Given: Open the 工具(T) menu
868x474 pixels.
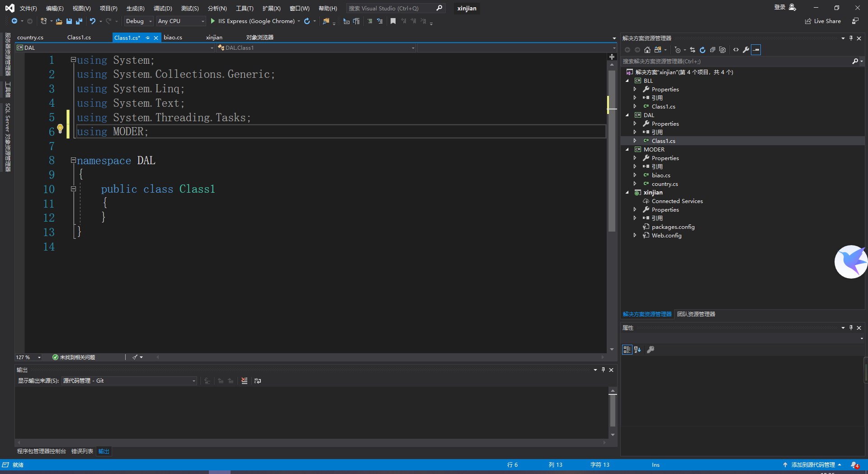Looking at the screenshot, I should (x=245, y=9).
